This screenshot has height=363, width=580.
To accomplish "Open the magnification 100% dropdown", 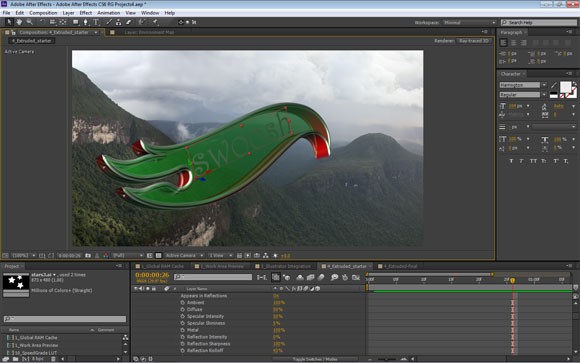I will (x=24, y=255).
